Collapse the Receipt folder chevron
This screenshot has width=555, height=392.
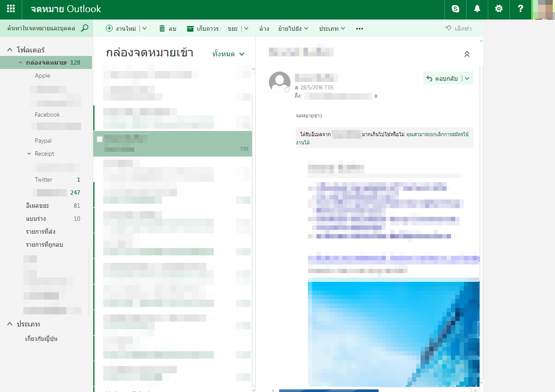click(x=29, y=154)
